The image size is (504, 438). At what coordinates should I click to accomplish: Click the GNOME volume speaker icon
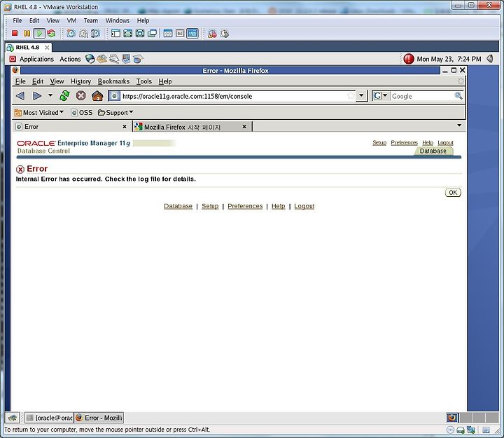(x=490, y=59)
